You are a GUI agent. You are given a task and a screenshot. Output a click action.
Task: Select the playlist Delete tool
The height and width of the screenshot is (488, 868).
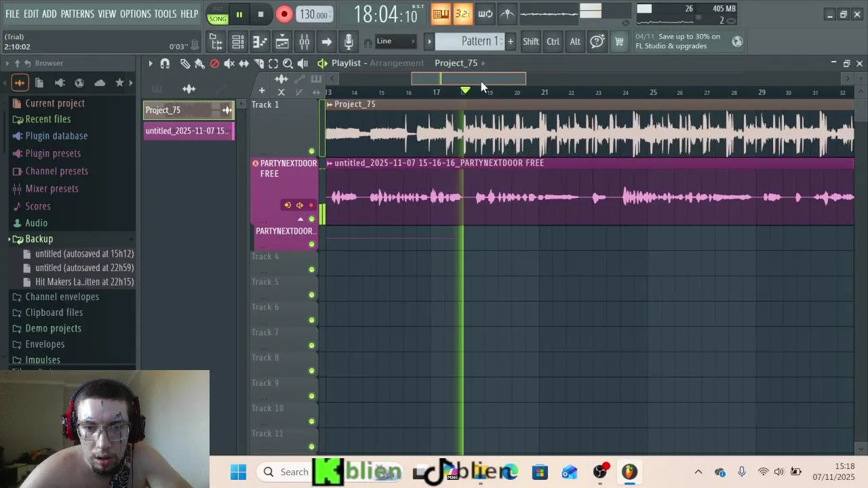pyautogui.click(x=214, y=63)
